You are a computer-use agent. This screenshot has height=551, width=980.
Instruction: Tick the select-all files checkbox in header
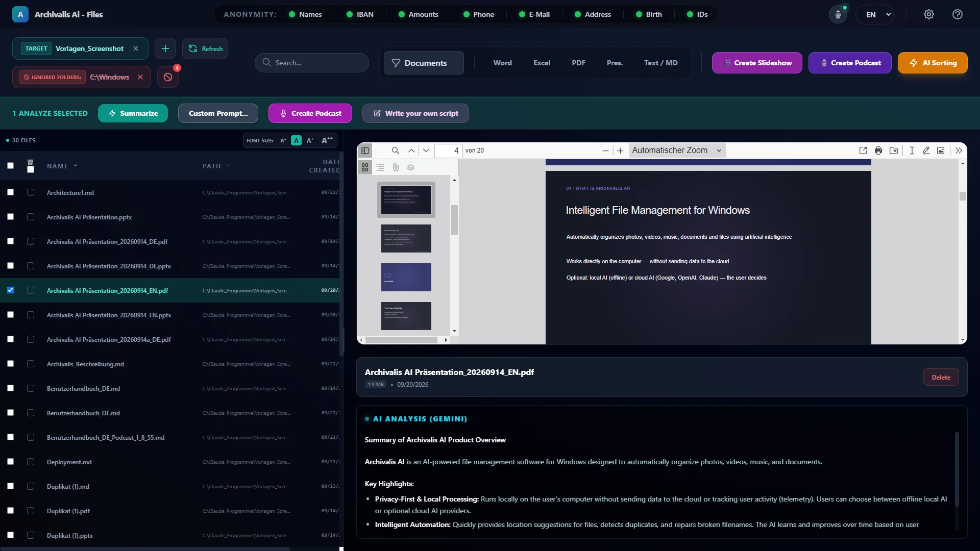point(10,166)
